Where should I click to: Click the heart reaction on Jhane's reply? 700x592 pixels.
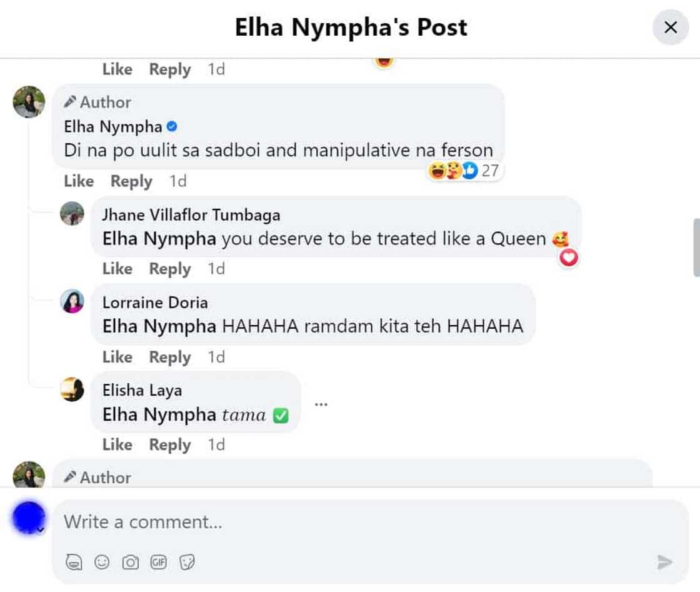click(568, 257)
